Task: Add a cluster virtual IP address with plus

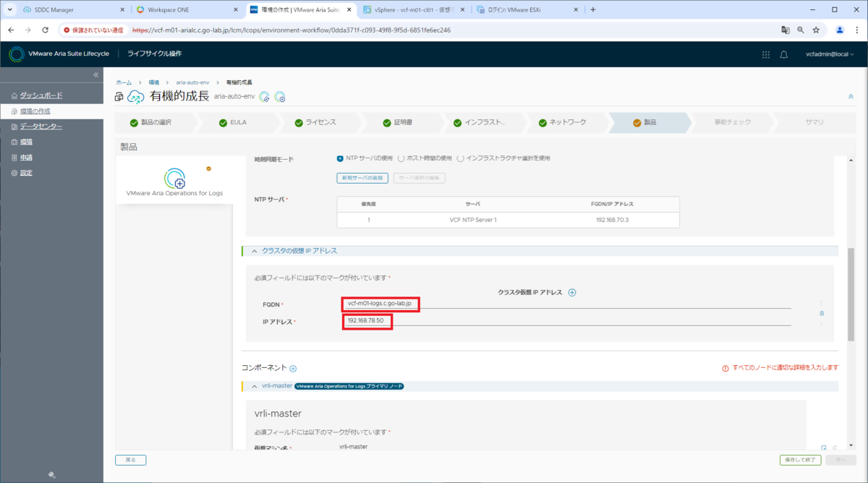Action: tap(571, 292)
